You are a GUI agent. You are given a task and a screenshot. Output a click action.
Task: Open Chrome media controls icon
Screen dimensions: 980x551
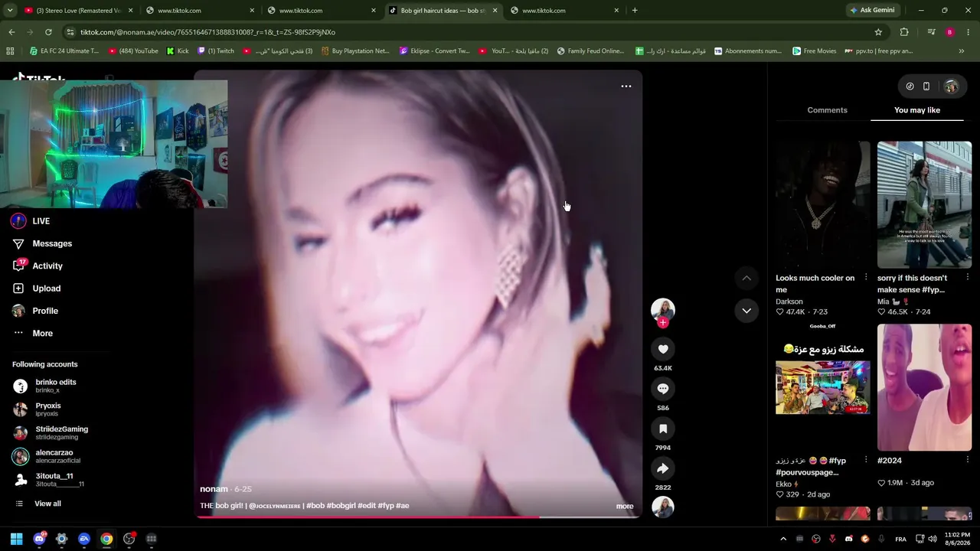(x=931, y=32)
